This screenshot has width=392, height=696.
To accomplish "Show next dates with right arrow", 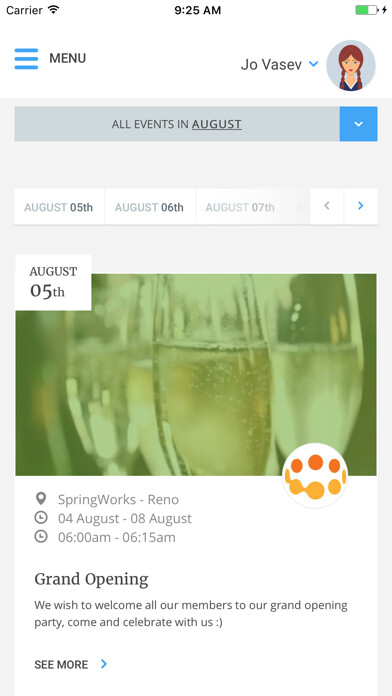I will click(x=360, y=206).
